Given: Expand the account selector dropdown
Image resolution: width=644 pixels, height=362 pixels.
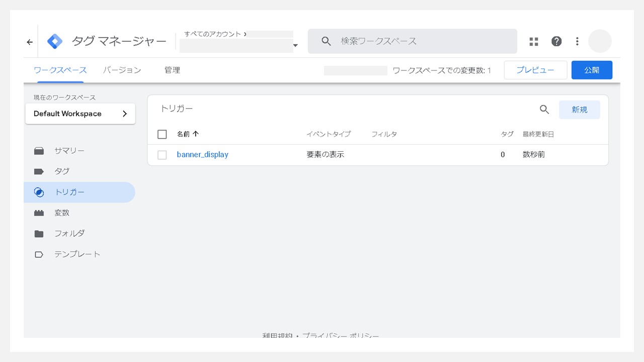Looking at the screenshot, I should [x=295, y=46].
